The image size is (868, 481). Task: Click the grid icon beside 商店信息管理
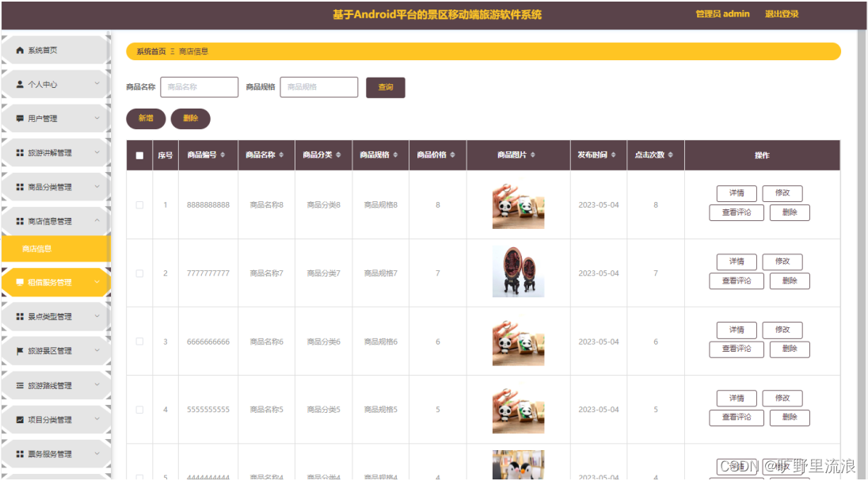click(20, 221)
